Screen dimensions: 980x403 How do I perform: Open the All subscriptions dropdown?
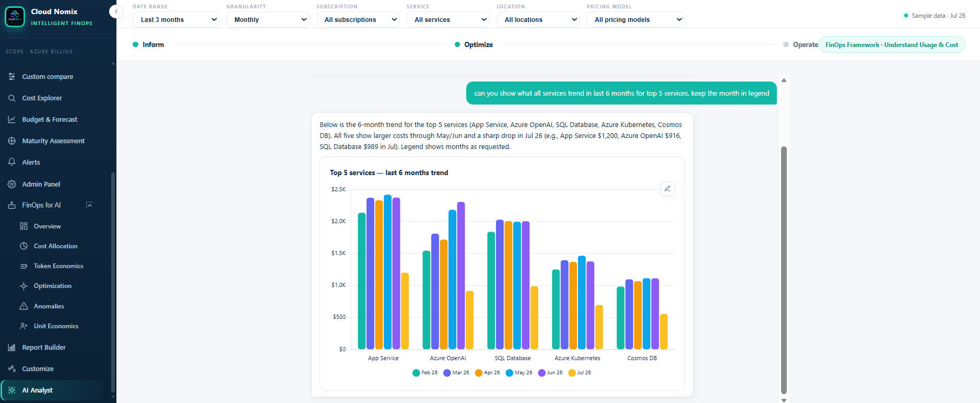tap(358, 19)
